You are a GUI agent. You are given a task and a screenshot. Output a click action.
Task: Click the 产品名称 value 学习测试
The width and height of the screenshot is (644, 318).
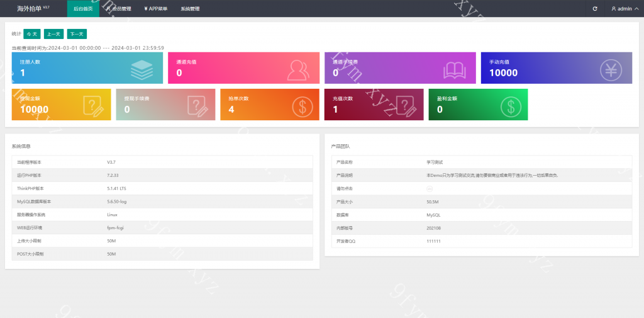pyautogui.click(x=435, y=162)
